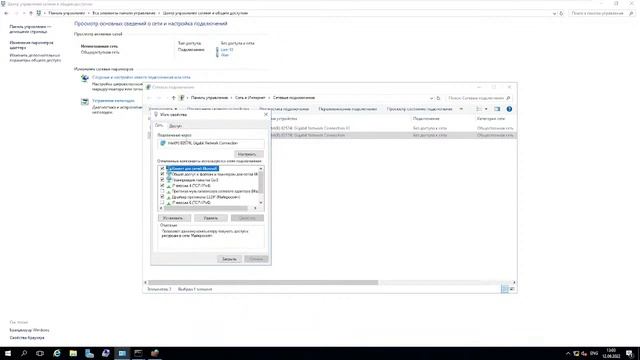Click Network Connections window horizontal scrollbar

tap(263, 282)
